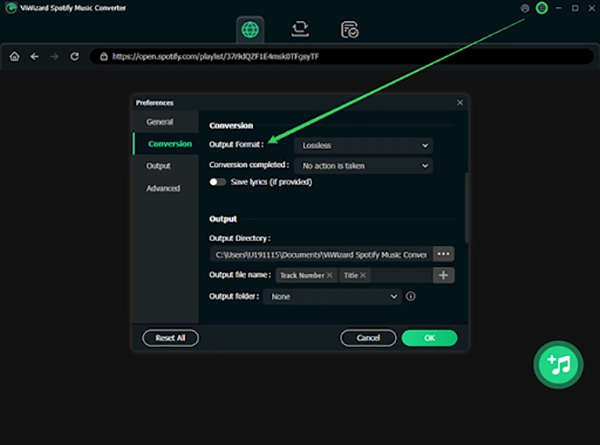Open the Output Format dropdown
Screen dimensions: 600x445
[x=363, y=145]
